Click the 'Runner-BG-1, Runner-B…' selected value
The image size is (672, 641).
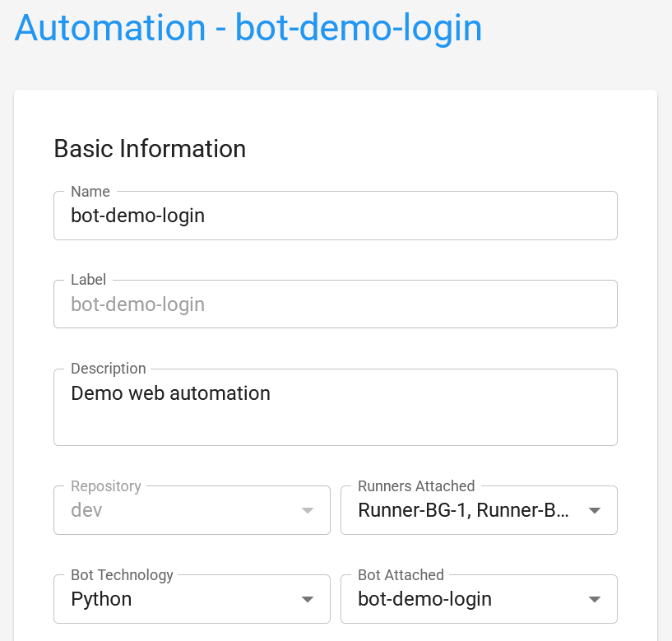coord(463,510)
